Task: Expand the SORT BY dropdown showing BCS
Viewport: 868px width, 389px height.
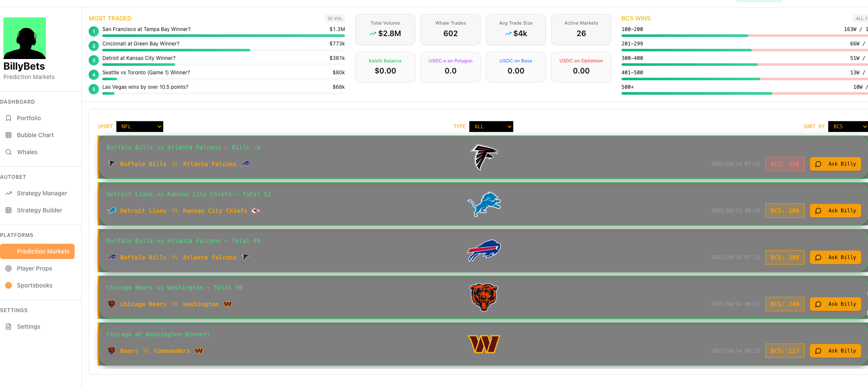Action: click(848, 127)
